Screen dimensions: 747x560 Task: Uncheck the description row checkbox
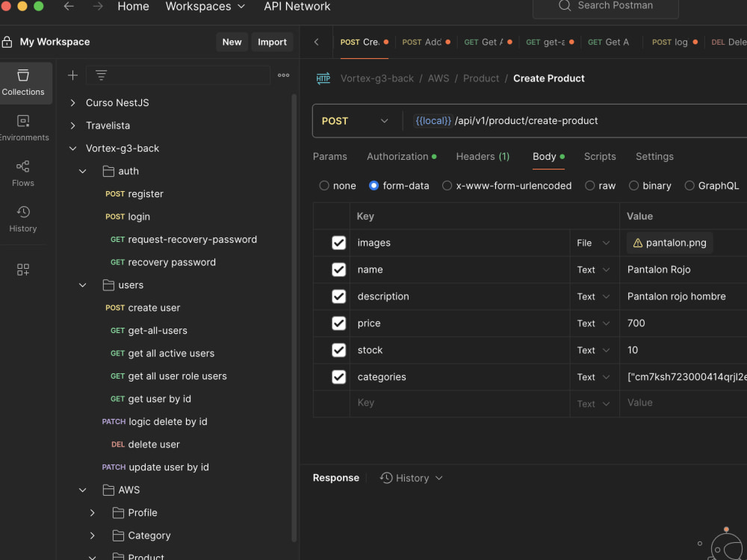coord(338,296)
